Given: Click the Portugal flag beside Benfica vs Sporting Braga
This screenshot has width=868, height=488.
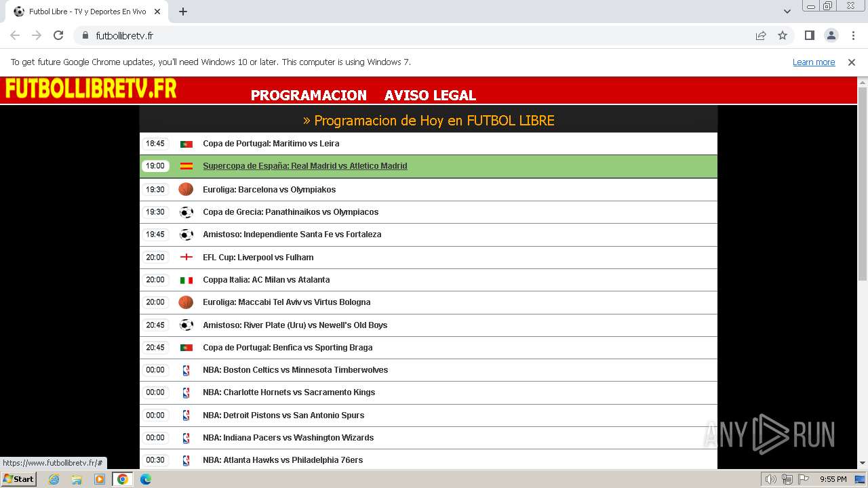Looking at the screenshot, I should (186, 348).
